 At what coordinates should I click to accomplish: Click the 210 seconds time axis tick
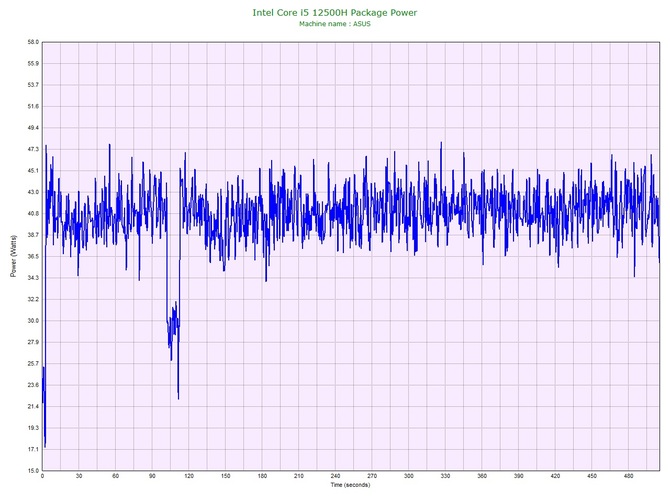click(299, 476)
